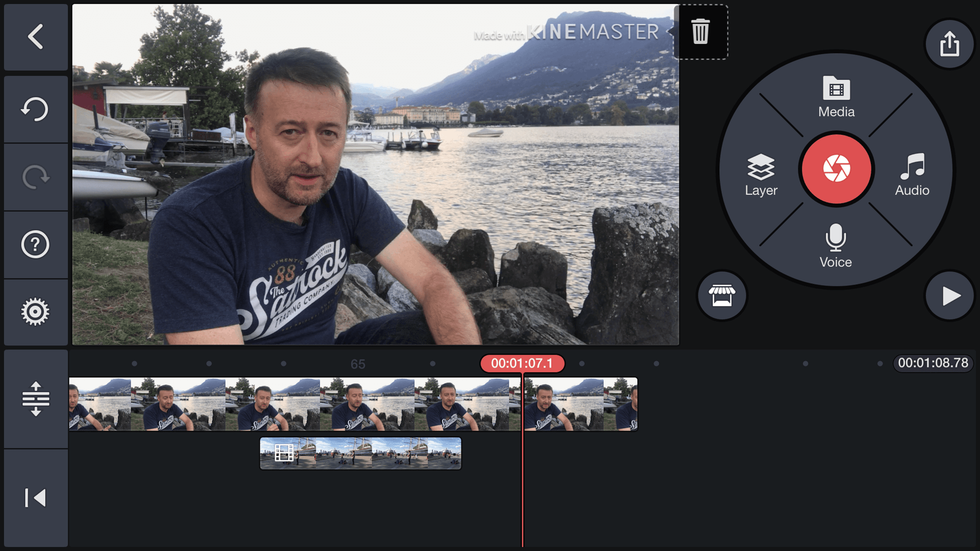Select the short clip after the playhead
Image resolution: width=980 pixels, height=551 pixels.
click(x=581, y=404)
